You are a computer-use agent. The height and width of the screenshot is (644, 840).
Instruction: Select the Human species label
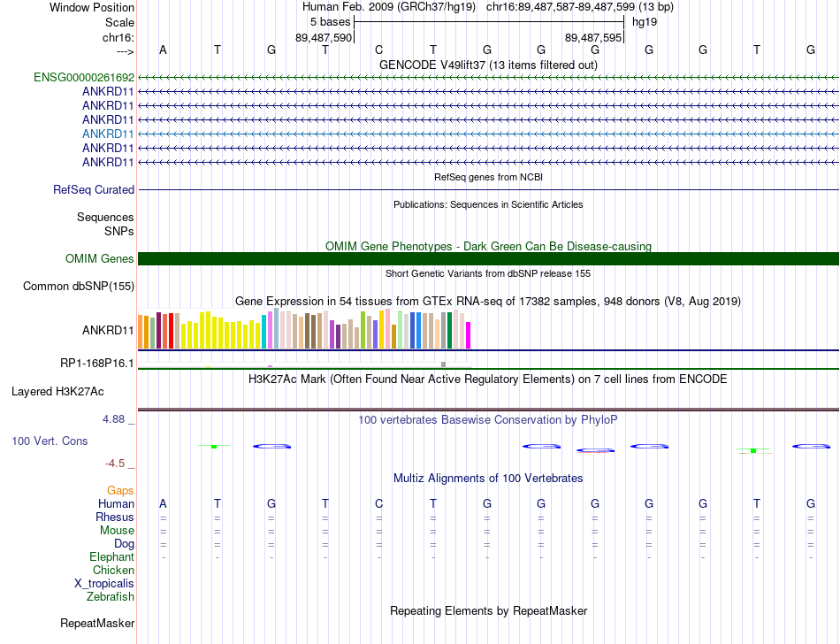[x=116, y=503]
